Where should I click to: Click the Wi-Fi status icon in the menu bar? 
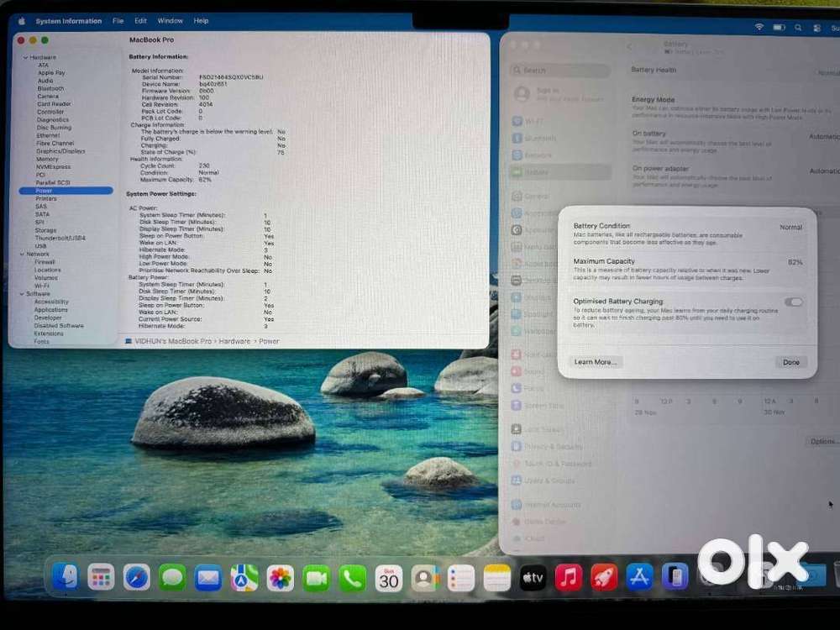(759, 27)
